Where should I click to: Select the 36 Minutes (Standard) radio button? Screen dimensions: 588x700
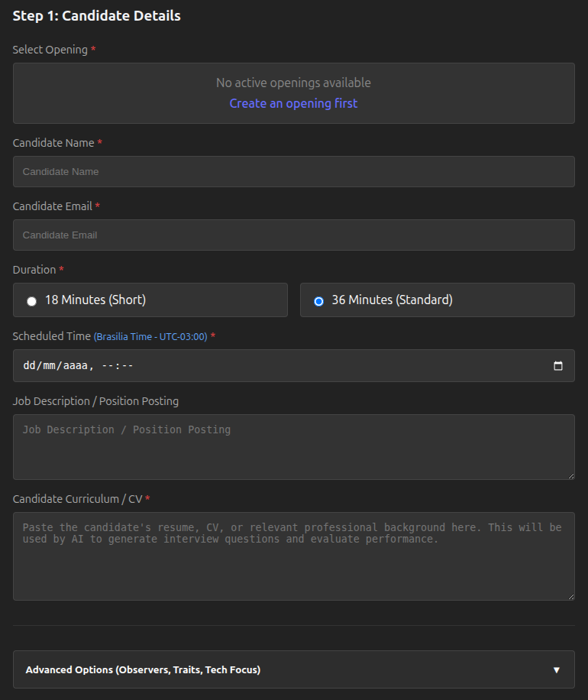[319, 301]
